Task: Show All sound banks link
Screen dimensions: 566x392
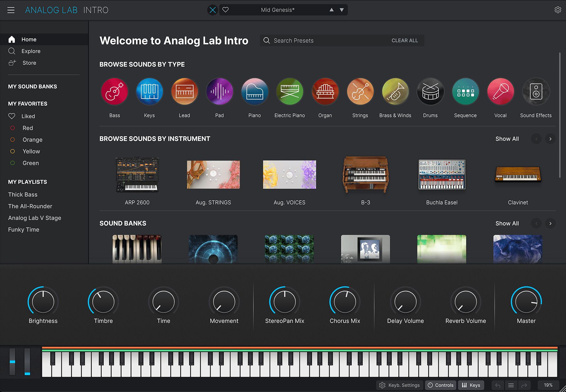Action: coord(507,223)
